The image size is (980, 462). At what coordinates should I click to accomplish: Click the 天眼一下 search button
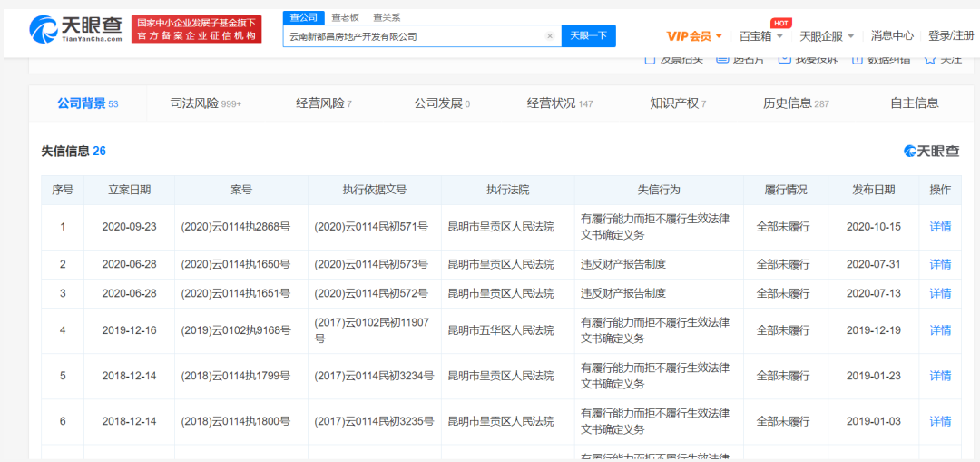point(589,36)
